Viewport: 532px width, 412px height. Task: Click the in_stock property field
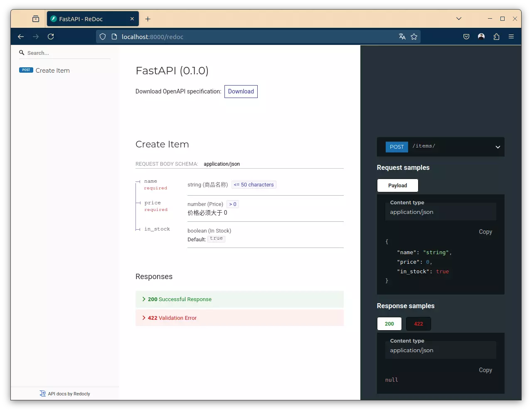pyautogui.click(x=157, y=229)
